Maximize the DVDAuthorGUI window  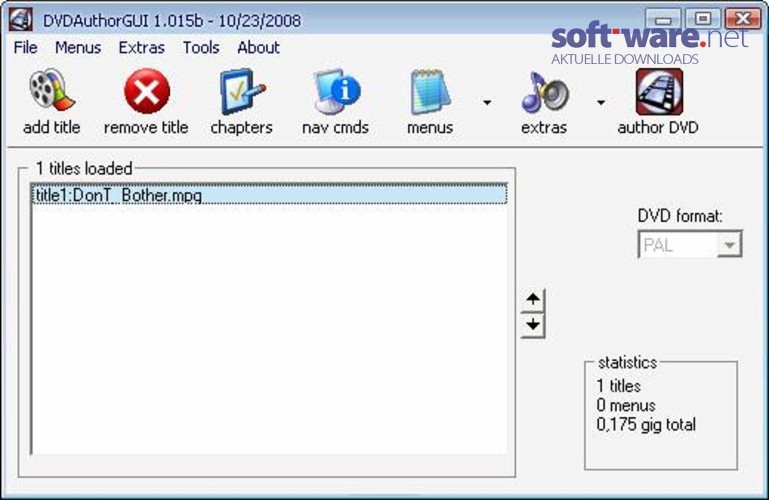(703, 20)
